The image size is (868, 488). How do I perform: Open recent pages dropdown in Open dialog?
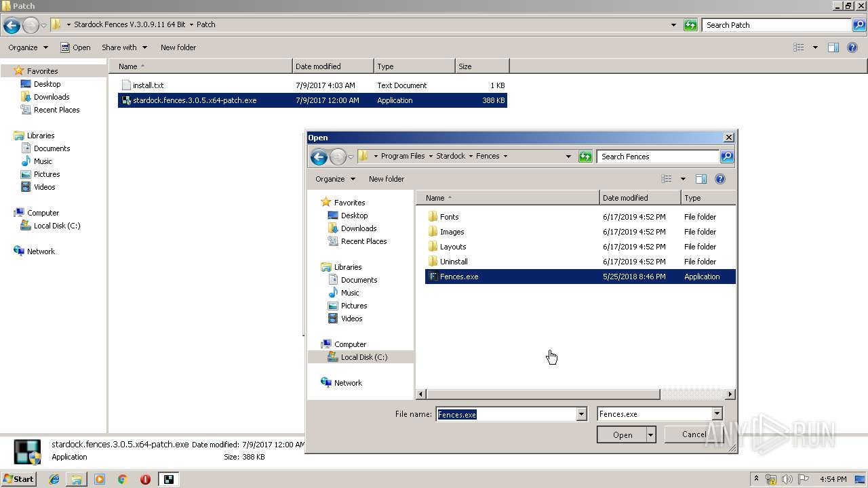click(351, 157)
